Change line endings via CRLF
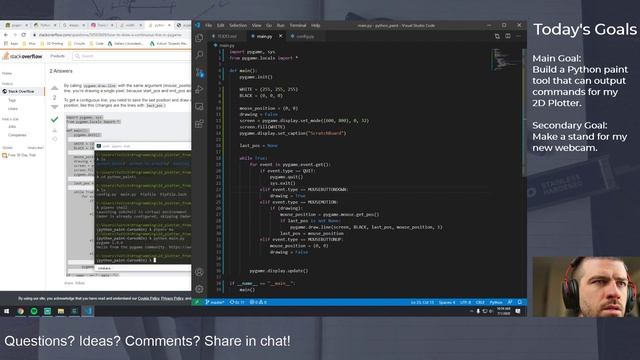 coord(480,302)
